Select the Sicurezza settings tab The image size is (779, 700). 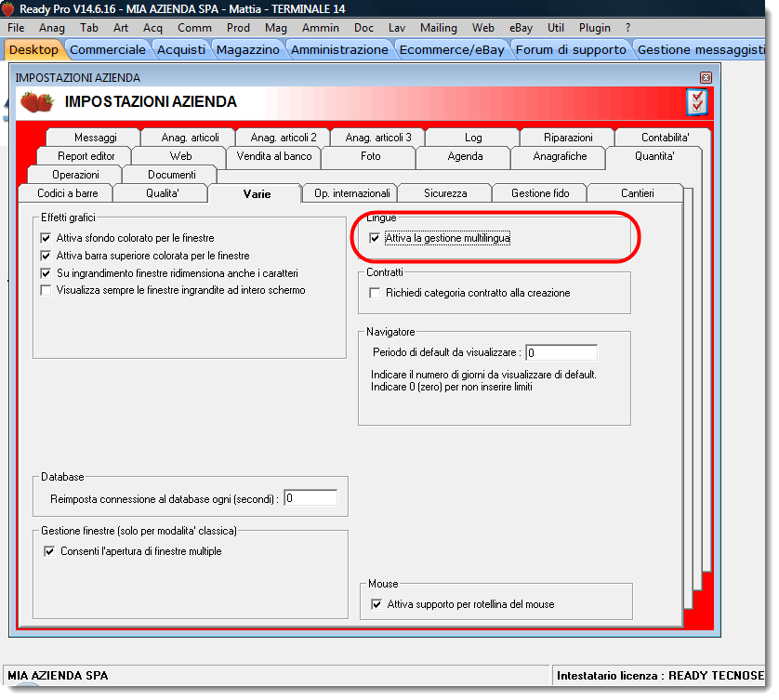pos(445,193)
